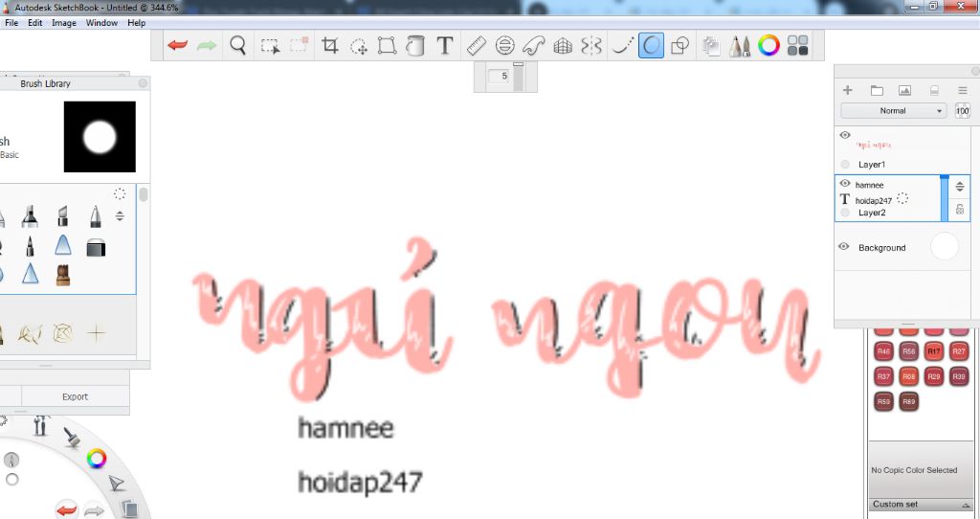Select the Zoom magnifier tool
Viewport: 980px width, 519px height.
[238, 46]
